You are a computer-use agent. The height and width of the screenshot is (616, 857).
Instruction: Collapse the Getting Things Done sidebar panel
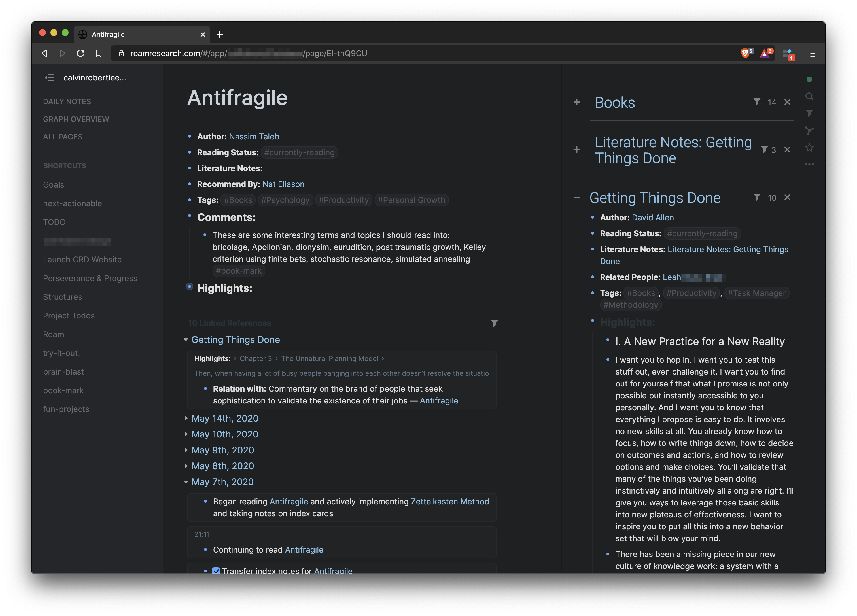point(577,197)
